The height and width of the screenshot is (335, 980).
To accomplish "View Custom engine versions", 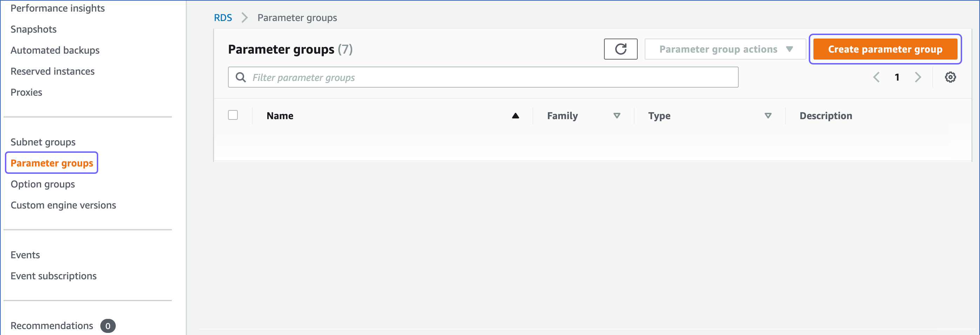I will point(63,205).
